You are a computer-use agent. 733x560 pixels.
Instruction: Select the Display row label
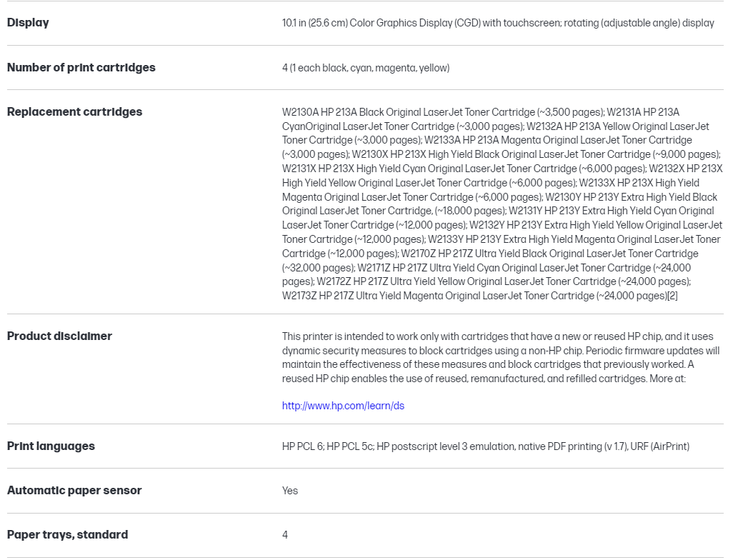(28, 23)
